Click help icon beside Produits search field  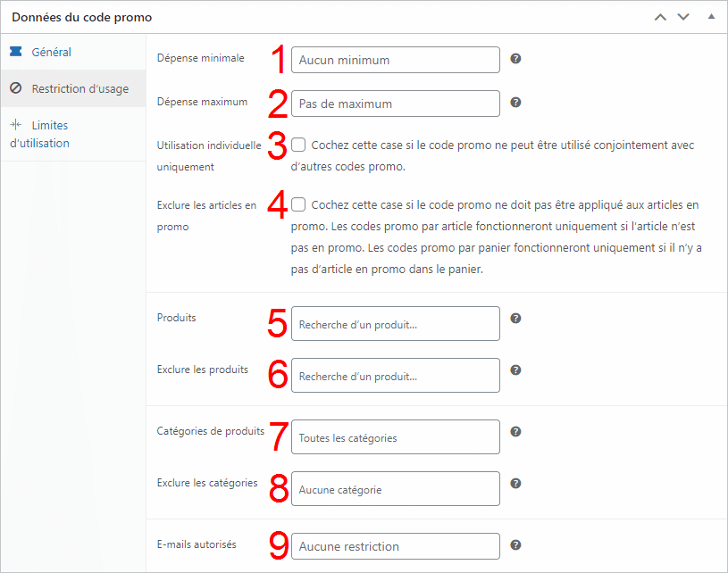pyautogui.click(x=515, y=319)
